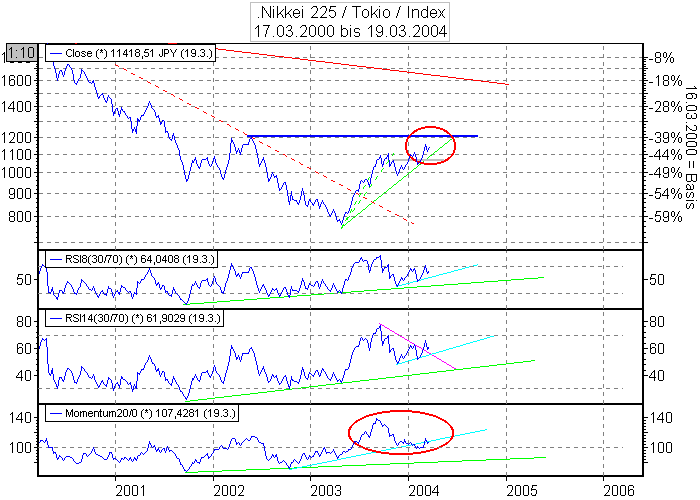Click the 2006 year label on the x-axis
Image resolution: width=700 pixels, height=500 pixels.
(x=619, y=491)
